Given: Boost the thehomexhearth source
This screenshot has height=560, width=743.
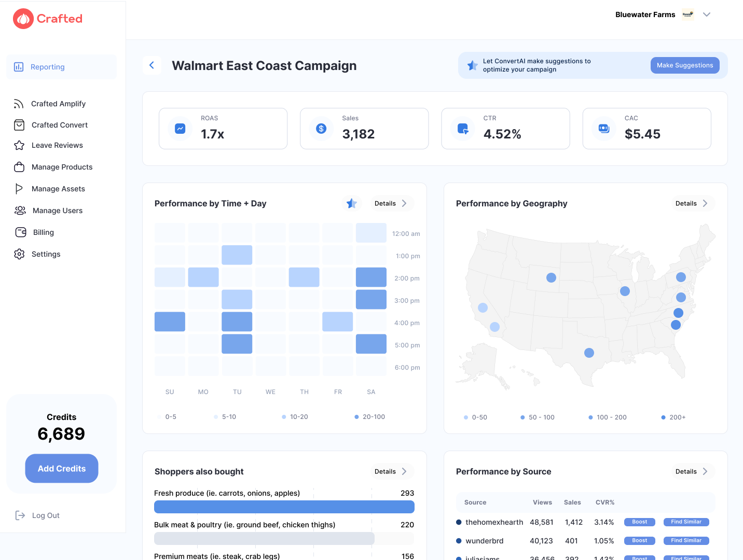Looking at the screenshot, I should (640, 522).
